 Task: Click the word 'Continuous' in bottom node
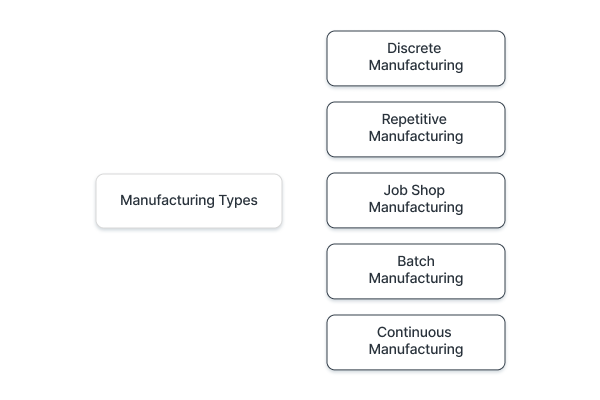(414, 332)
